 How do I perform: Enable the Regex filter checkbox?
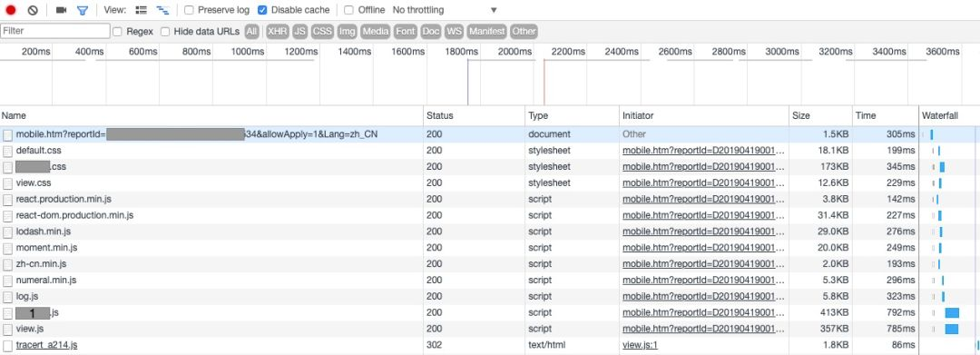point(117,31)
